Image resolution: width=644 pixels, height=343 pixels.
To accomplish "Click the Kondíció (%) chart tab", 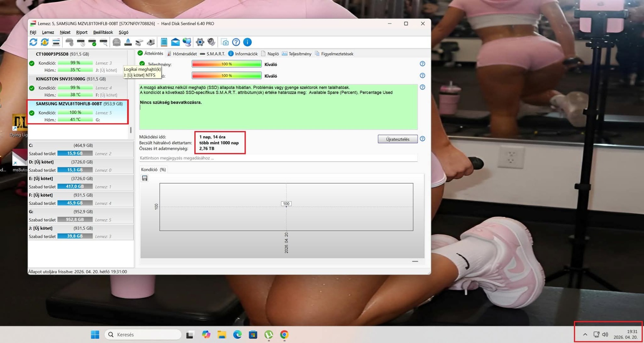I will [x=153, y=170].
